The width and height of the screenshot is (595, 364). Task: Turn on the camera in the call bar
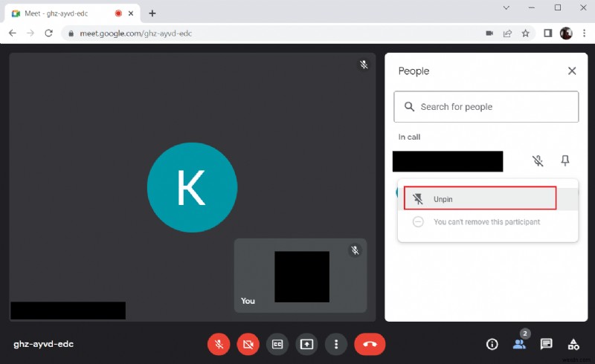click(248, 344)
